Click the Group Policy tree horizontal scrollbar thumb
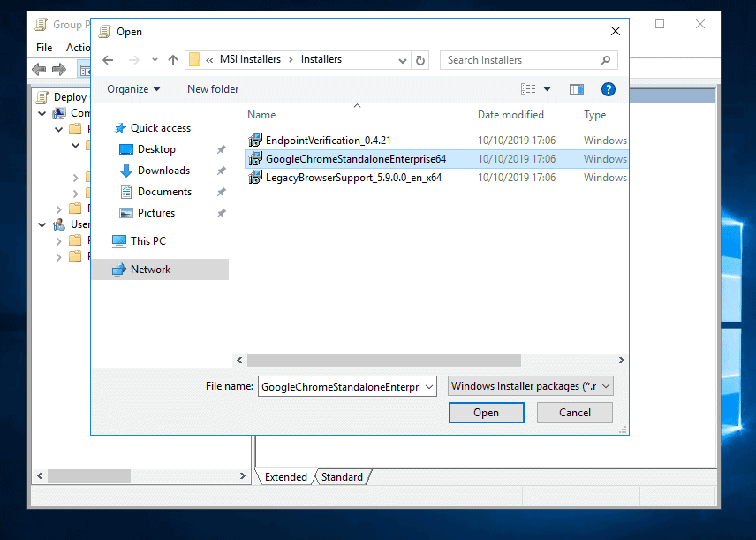Screen dimensions: 756x540 pos(89,476)
